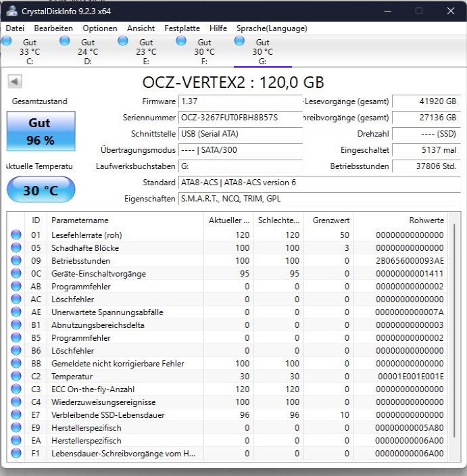Click status icon for Schadhafte Blöcke
Viewport: 467px width, 476px height.
(16, 247)
